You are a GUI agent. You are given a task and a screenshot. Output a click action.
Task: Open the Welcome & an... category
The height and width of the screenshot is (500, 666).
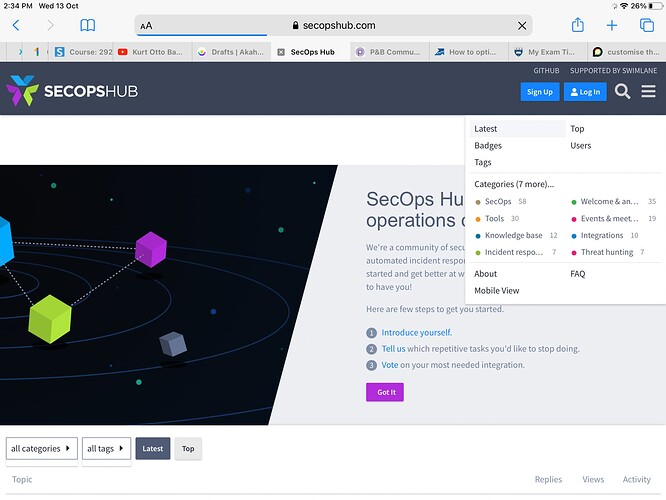point(609,201)
